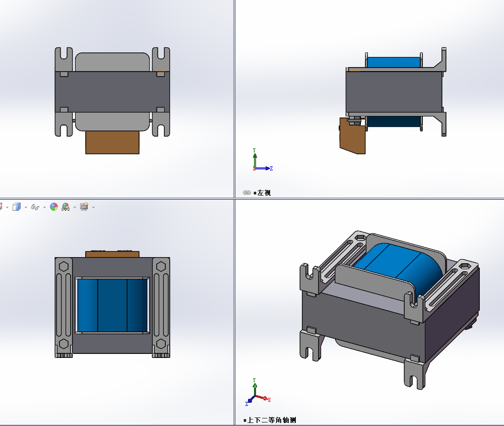Screen dimensions: 504x426
Task: Click the left view coordinate triad
Action: pos(262,160)
